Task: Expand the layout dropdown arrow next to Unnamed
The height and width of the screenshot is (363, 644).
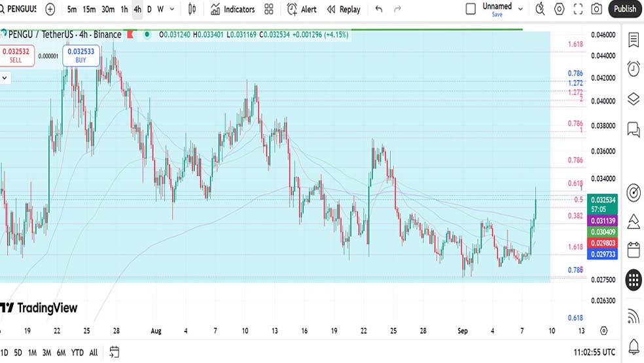Action: [x=520, y=9]
